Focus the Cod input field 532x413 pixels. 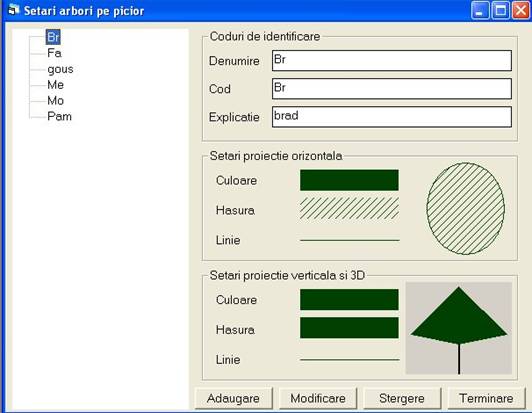[x=392, y=89]
